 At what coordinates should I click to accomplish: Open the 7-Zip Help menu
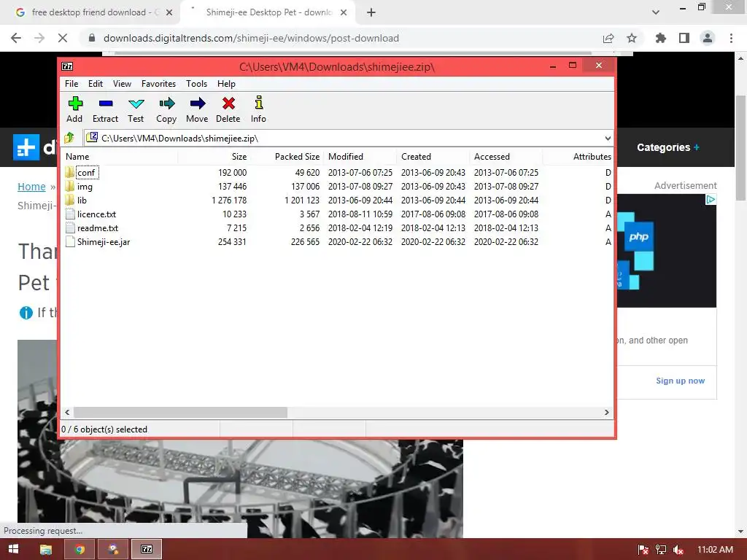[226, 84]
